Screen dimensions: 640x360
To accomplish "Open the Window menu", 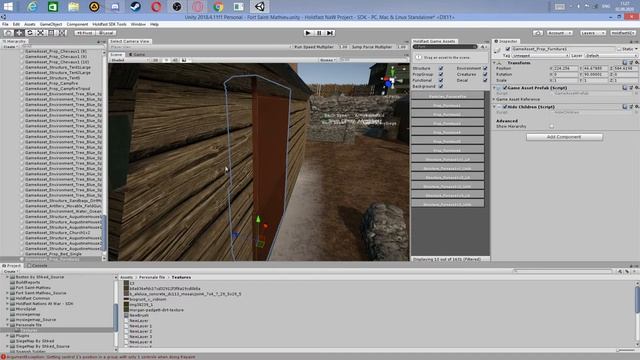I will coord(138,24).
